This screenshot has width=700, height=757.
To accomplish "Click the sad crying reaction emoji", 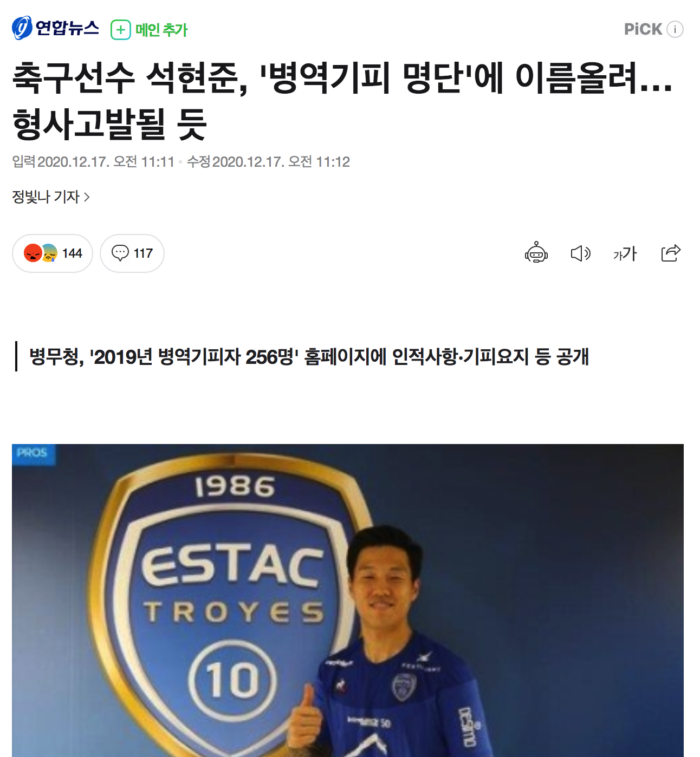I will click(49, 253).
